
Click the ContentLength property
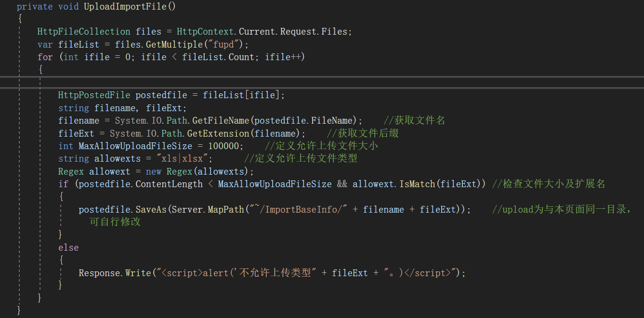pos(169,184)
